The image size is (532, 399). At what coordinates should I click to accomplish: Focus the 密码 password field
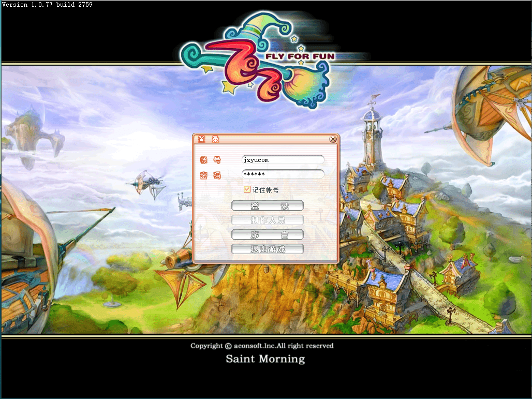(283, 174)
